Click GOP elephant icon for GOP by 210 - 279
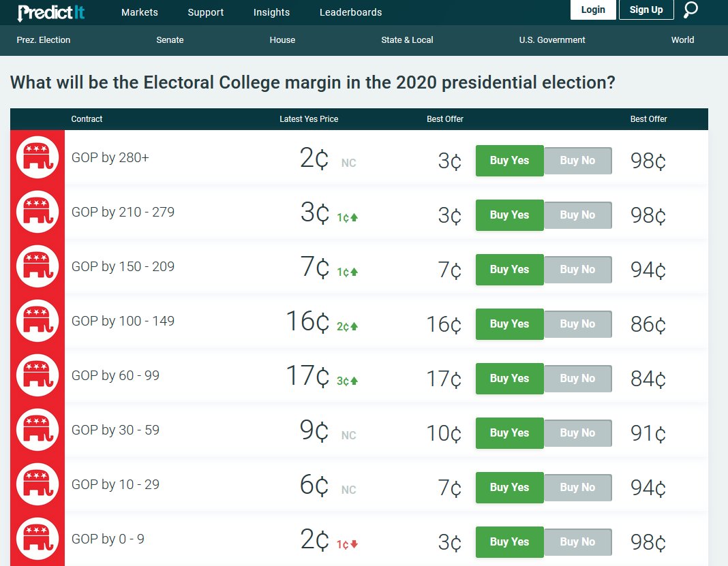Screen dimensions: 728x566 [x=37, y=212]
